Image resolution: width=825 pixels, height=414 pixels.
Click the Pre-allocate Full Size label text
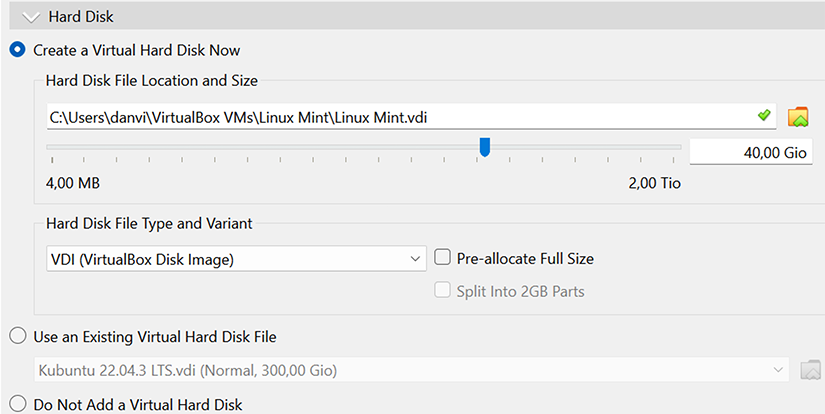click(x=525, y=259)
